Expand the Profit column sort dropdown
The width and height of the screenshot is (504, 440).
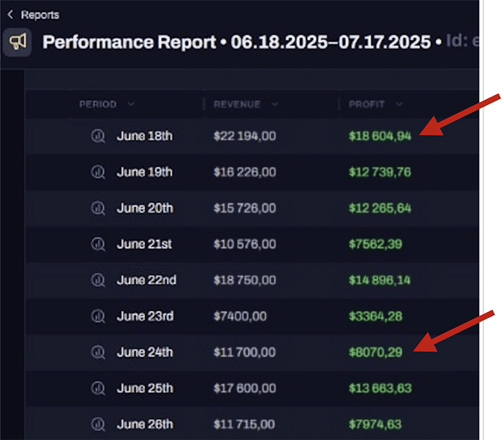click(x=399, y=104)
